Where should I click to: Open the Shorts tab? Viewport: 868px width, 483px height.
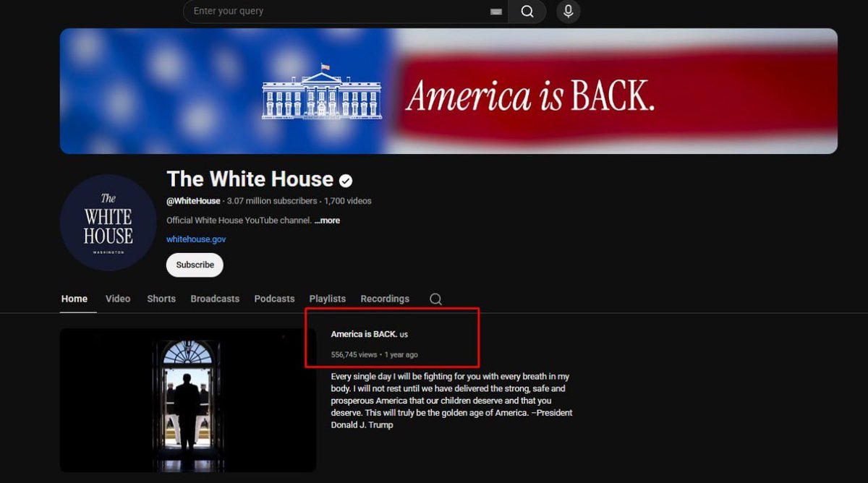161,299
